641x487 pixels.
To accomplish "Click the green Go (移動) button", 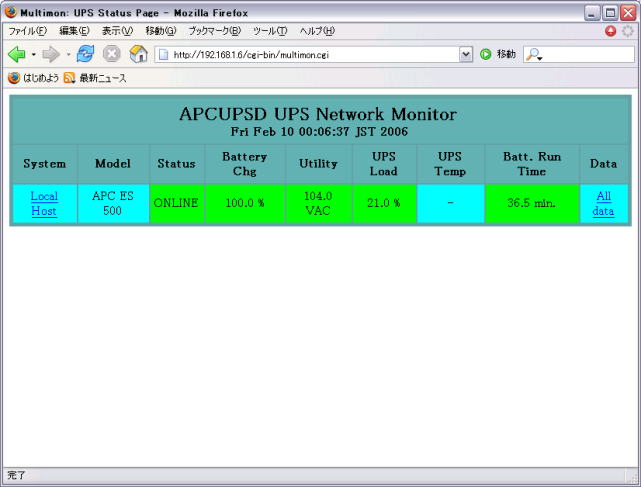I will (x=498, y=54).
